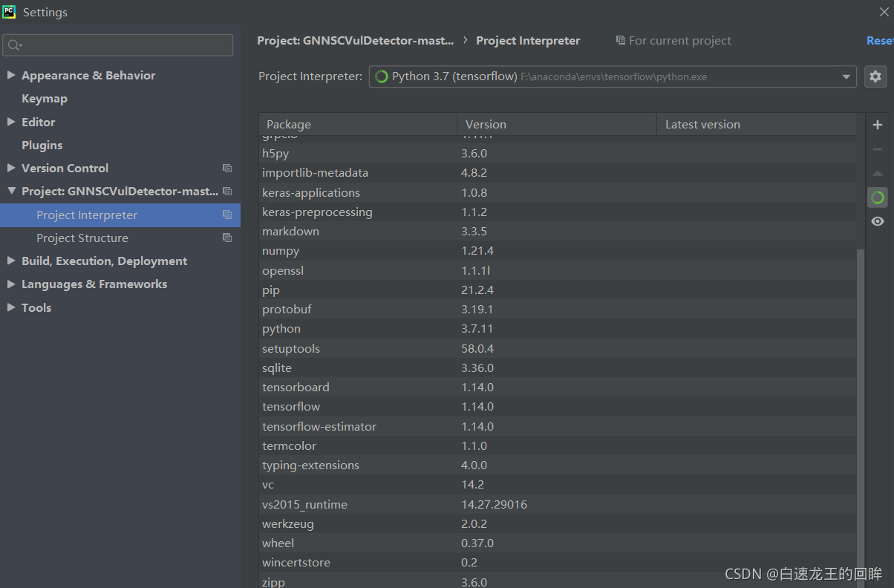894x588 pixels.
Task: Open the Project Interpreter dropdown
Action: 846,76
